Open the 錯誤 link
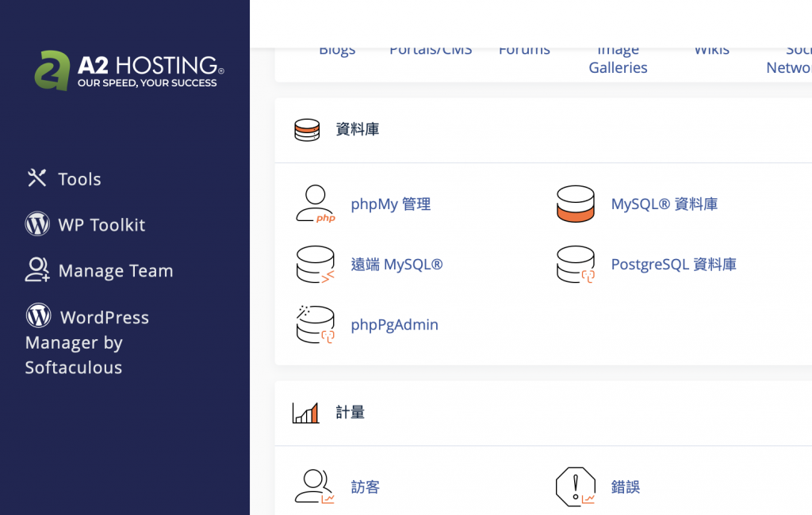Screen dimensions: 812x515 point(626,487)
